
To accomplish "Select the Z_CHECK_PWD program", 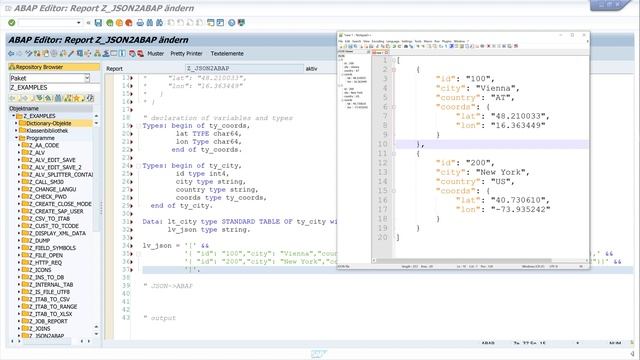I will point(47,197).
